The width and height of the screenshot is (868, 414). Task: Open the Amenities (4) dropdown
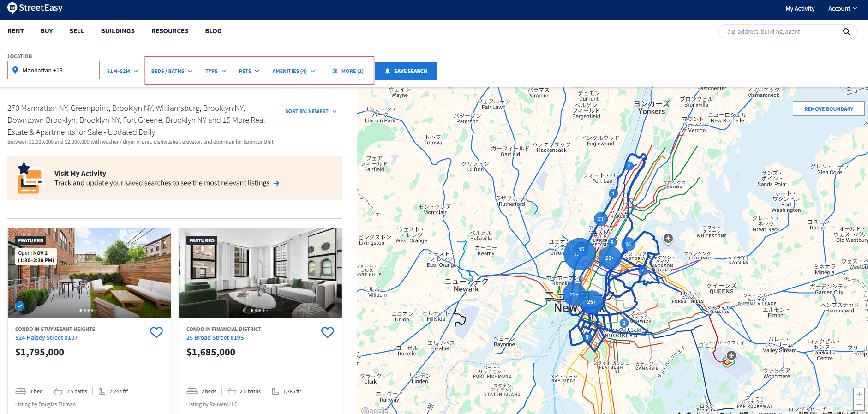point(293,71)
